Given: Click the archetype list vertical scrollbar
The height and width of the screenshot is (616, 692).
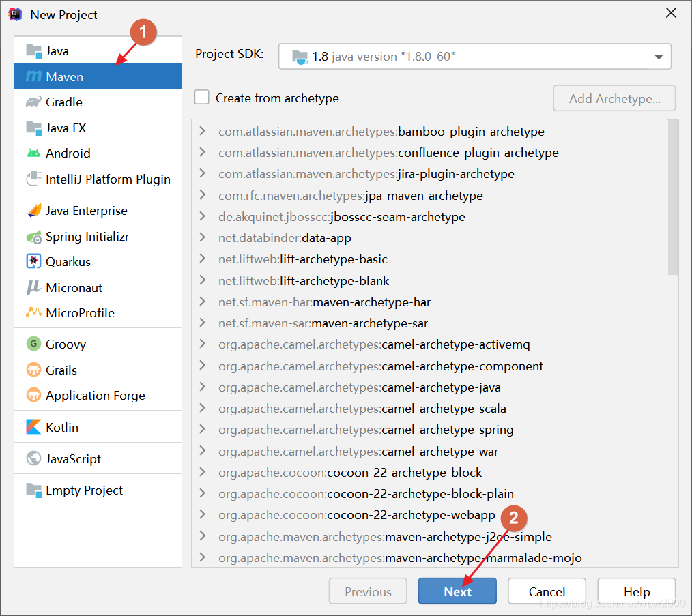Looking at the screenshot, I should (672, 198).
